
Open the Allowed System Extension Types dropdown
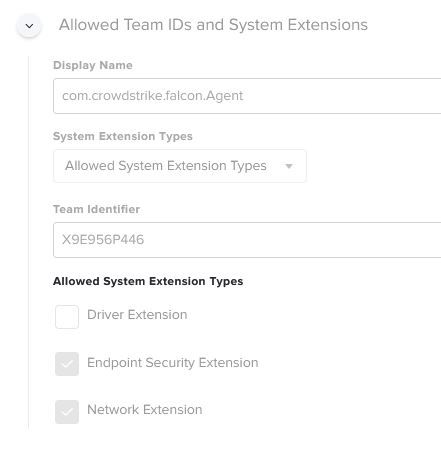pos(180,166)
